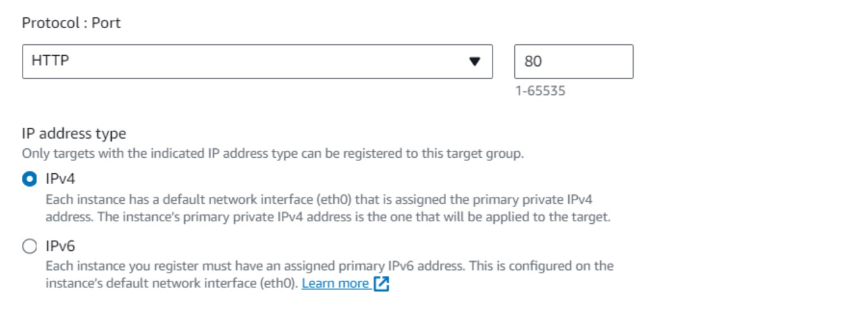The height and width of the screenshot is (313, 868).
Task: Click the external link icon beside Learn more
Action: [381, 284]
